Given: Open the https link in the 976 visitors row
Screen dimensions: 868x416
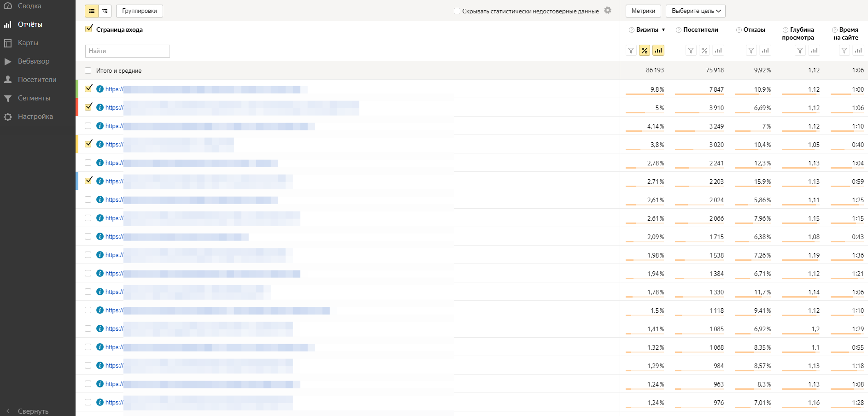Looking at the screenshot, I should click(114, 402).
